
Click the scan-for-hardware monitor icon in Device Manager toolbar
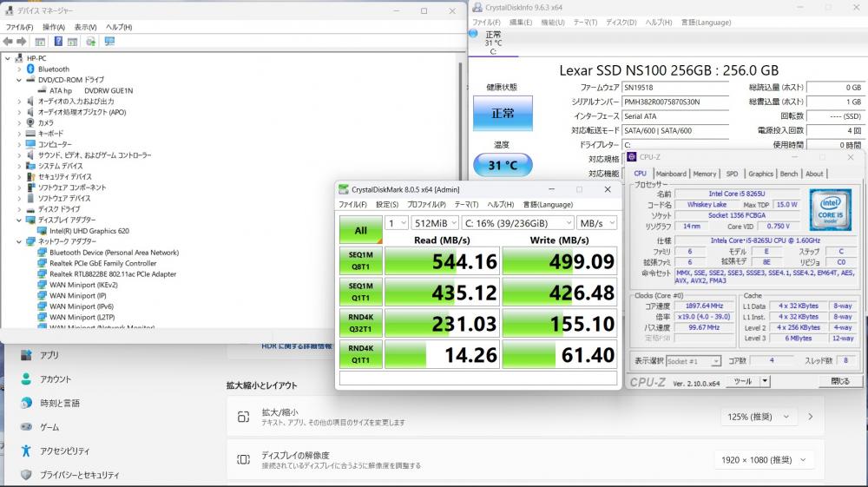click(109, 42)
